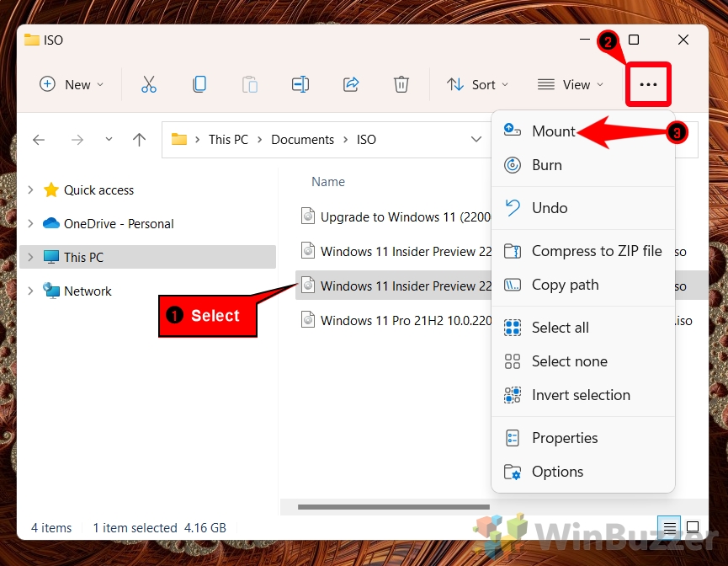
Task: Click the Paste icon in the toolbar
Action: [249, 84]
